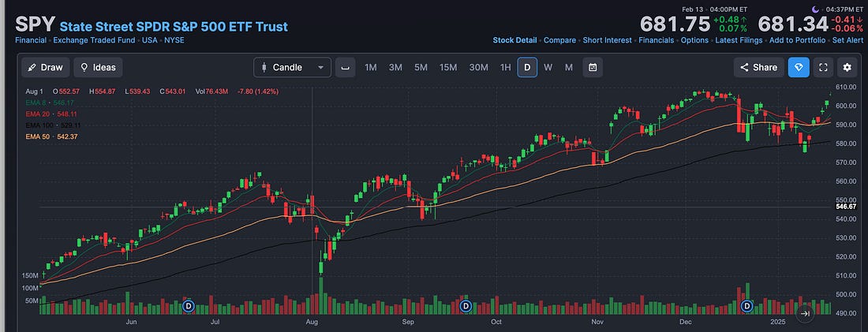The width and height of the screenshot is (868, 332).
Task: Open the Ideas lightbulb button
Action: pos(98,68)
